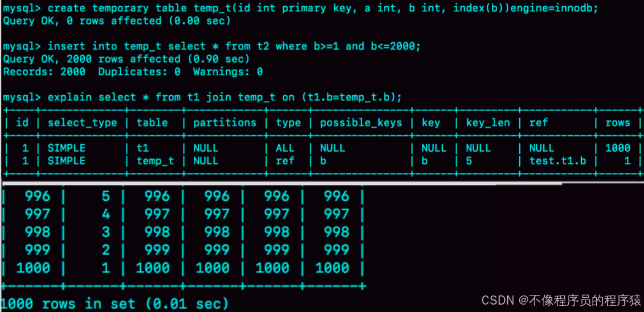The image size is (644, 312).
Task: Click 'Query OK, 2000 rows affected (0.90 sec)'
Action: 126,59
